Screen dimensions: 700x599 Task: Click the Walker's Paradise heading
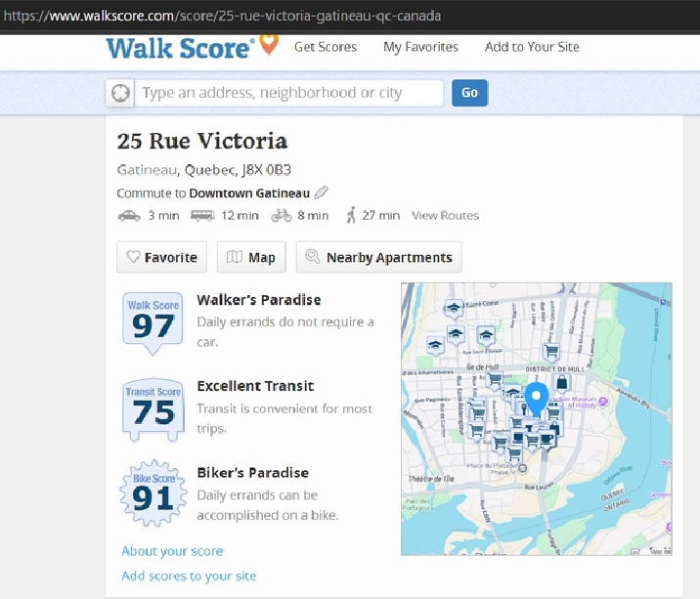(259, 300)
